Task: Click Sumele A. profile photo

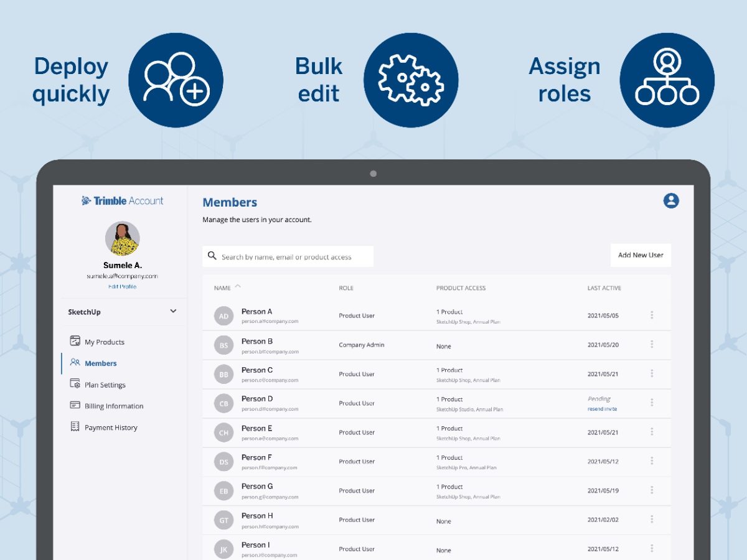Action: [123, 239]
